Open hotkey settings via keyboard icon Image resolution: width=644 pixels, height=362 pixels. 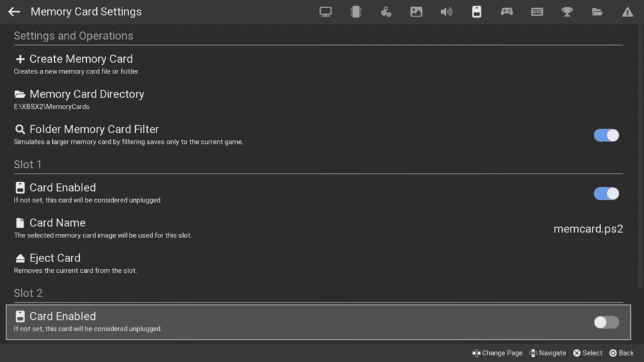pyautogui.click(x=536, y=11)
